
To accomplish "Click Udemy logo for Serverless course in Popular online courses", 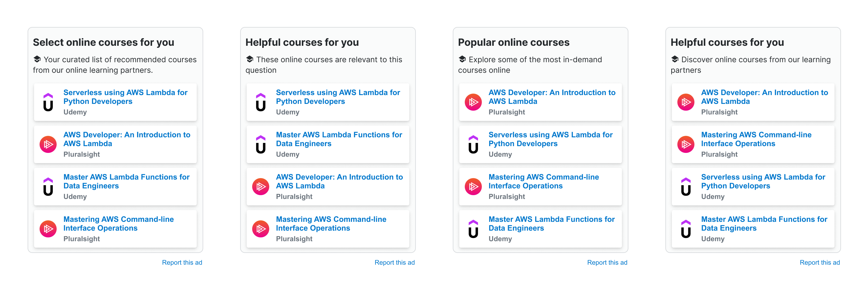I will [473, 144].
